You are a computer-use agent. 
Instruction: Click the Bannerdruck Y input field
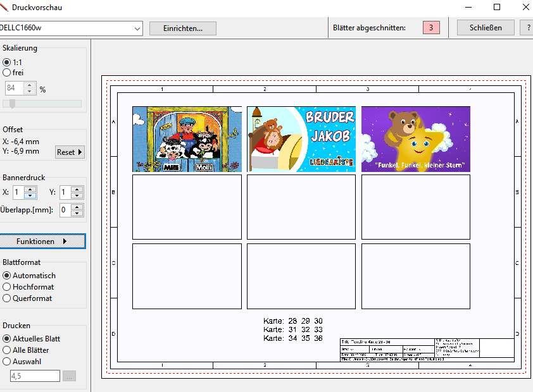click(x=65, y=192)
